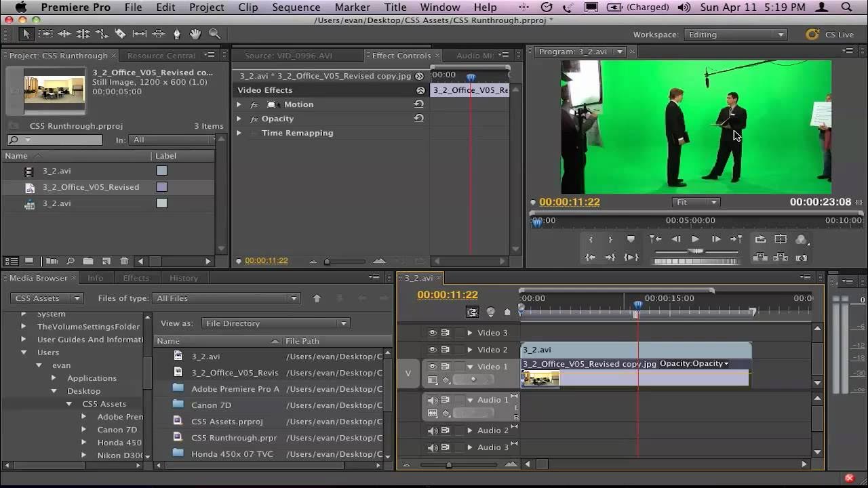Screen dimensions: 868x488
Task: Expand the Time Remapping properties
Action: (239, 133)
